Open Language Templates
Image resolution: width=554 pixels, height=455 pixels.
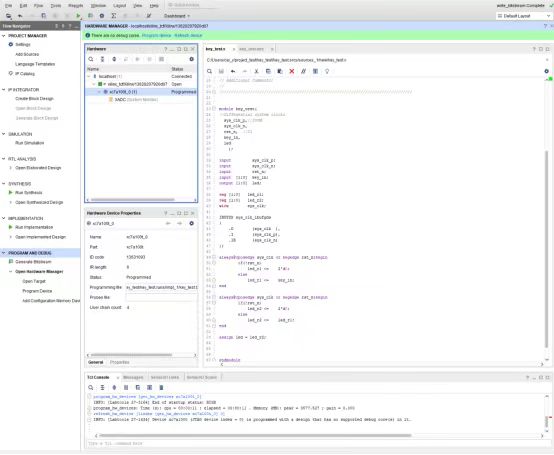(x=35, y=64)
